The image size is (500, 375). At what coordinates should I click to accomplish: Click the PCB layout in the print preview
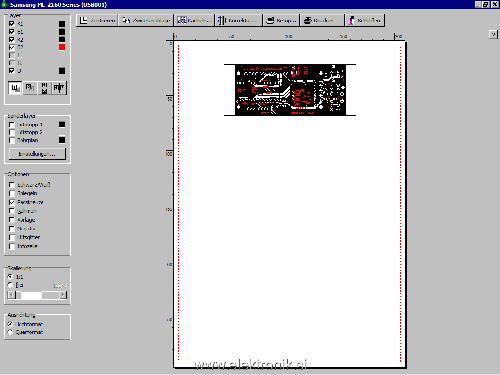pos(290,90)
